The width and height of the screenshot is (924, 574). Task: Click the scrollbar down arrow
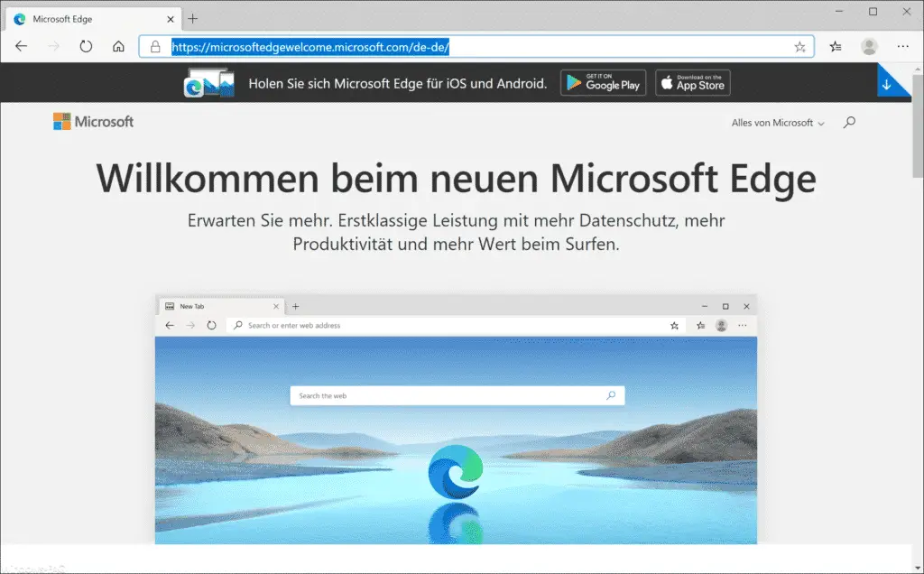pyautogui.click(x=918, y=568)
